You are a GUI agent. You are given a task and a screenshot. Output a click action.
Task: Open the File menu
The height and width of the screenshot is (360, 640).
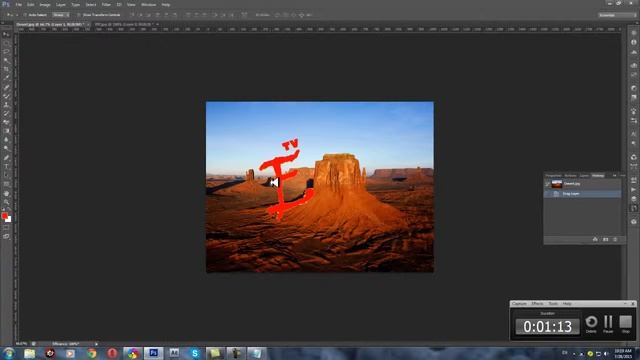point(18,4)
